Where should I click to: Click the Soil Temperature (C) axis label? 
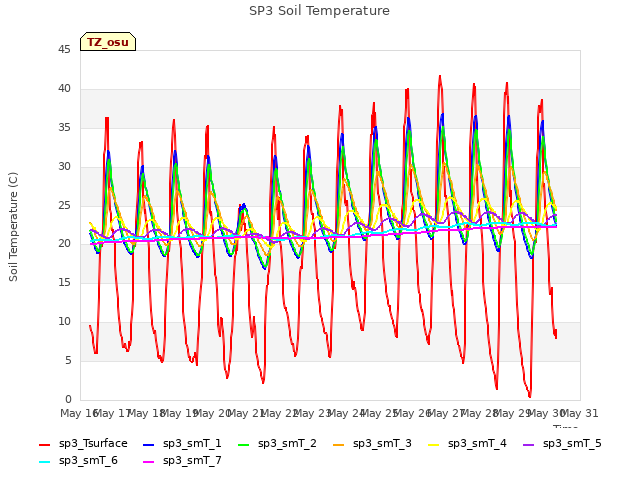pos(13,227)
